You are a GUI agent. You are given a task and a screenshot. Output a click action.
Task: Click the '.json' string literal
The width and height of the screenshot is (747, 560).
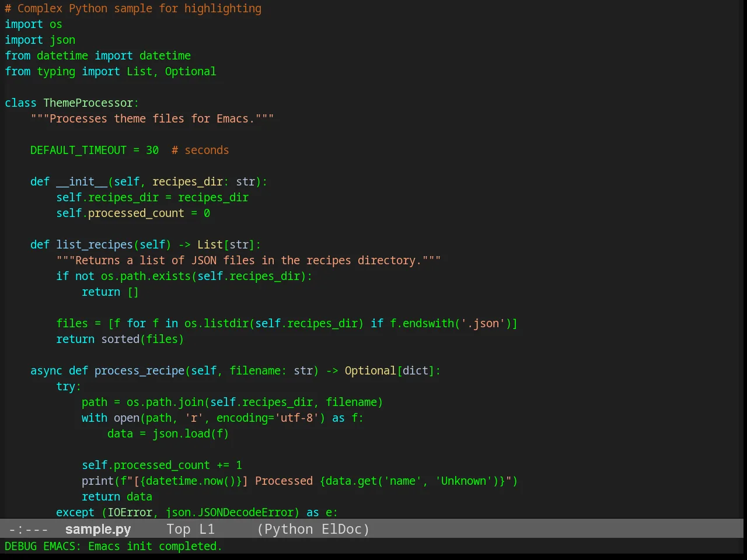click(x=483, y=324)
